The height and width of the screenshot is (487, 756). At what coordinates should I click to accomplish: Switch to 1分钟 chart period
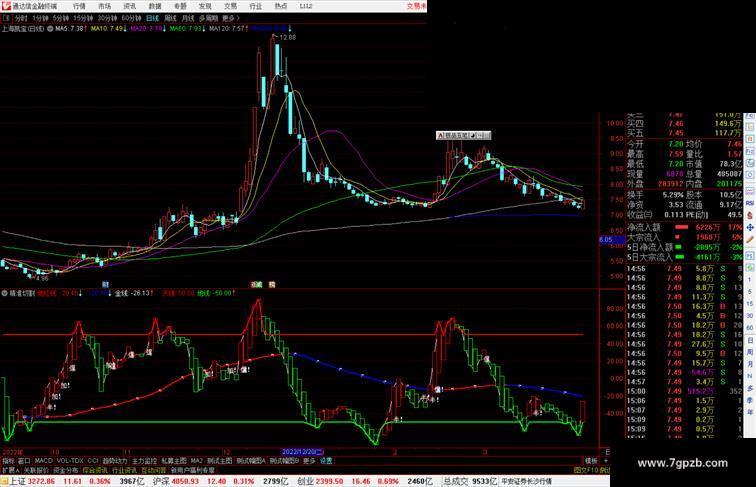pyautogui.click(x=40, y=18)
